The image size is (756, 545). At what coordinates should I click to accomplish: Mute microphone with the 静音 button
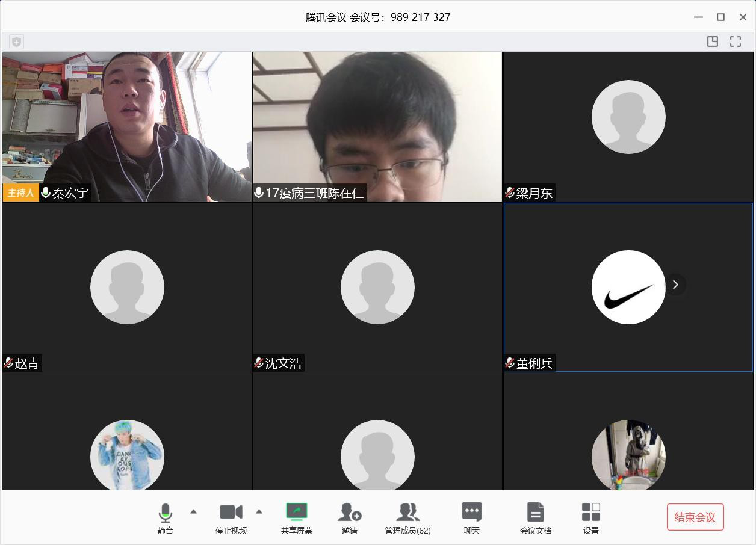[x=166, y=519]
